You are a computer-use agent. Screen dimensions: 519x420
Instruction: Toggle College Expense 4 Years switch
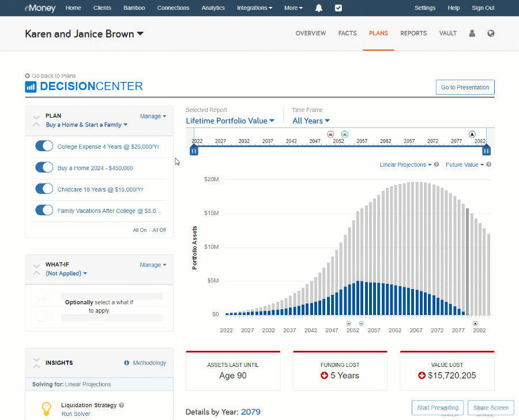tap(44, 146)
